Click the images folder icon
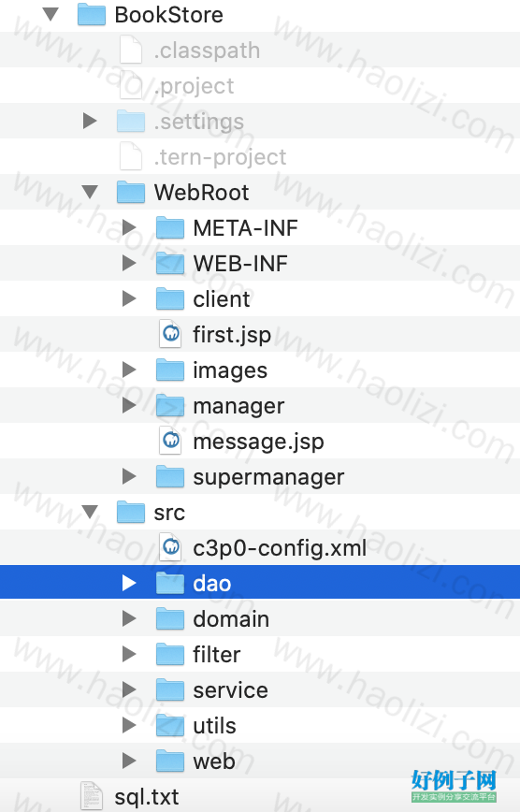Image resolution: width=520 pixels, height=812 pixels. pos(170,370)
